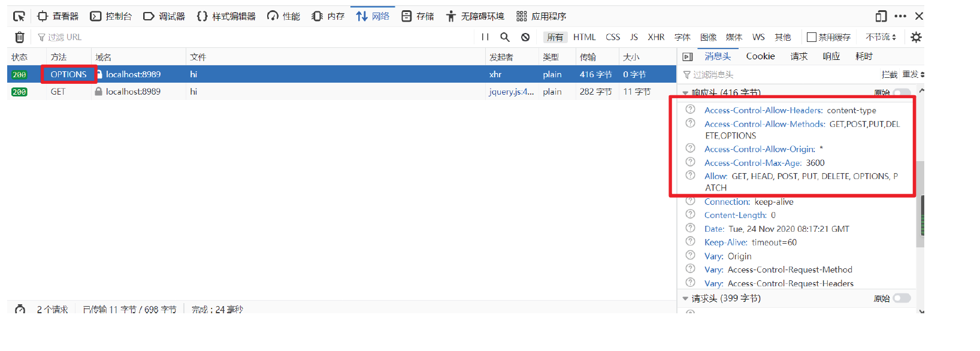Open the 内存 memory tab
Viewport: 980px width, 351px height.
pos(328,16)
